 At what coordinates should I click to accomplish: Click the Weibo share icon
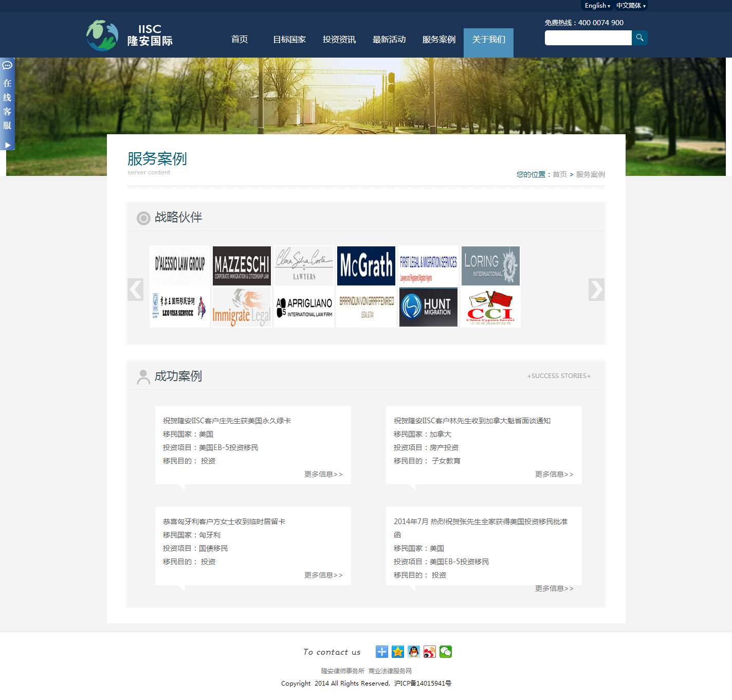click(430, 652)
